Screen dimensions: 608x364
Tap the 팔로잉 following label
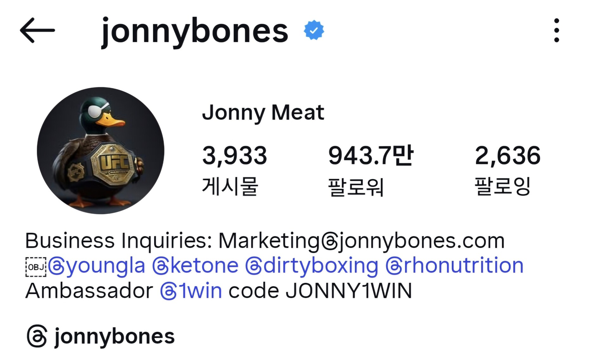coord(503,186)
